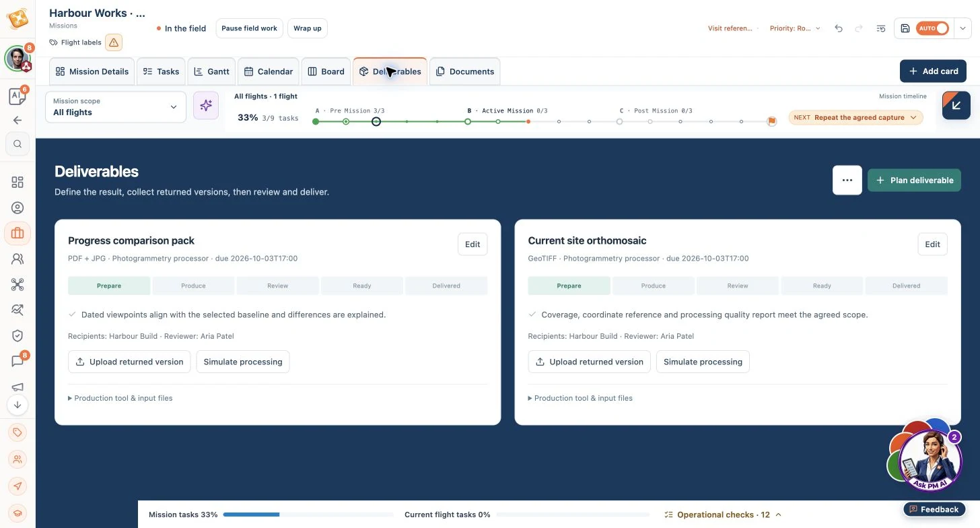980x528 pixels.
Task: Open the Mission scope All flights dropdown
Action: 116,107
